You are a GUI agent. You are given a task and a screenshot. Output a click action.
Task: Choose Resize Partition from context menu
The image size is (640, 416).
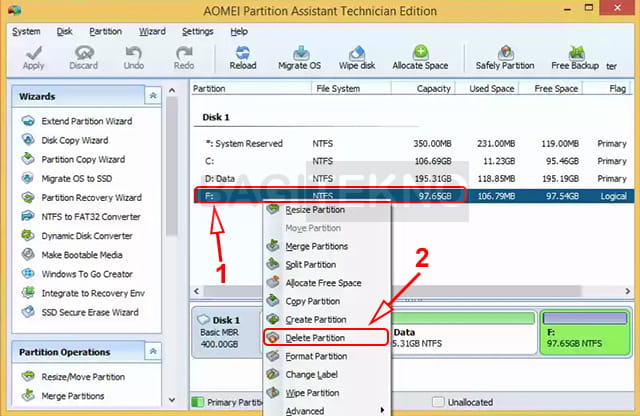pyautogui.click(x=327, y=210)
